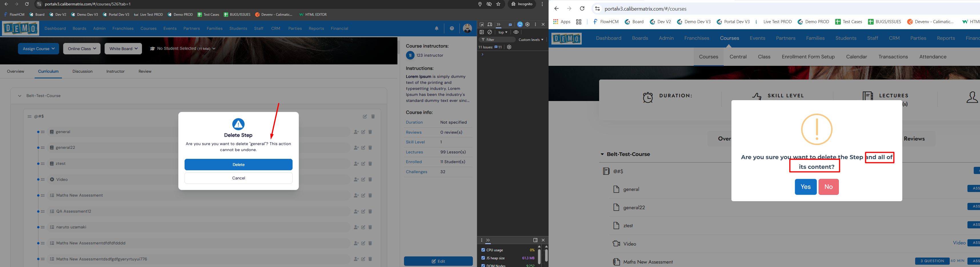Open the Online Class dropdown
The height and width of the screenshot is (267, 980).
click(82, 49)
